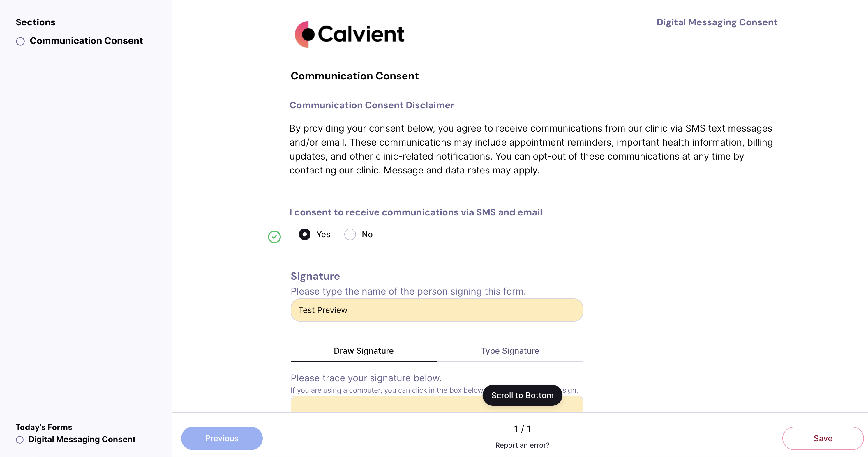Click the Digital Messaging Consent form circle icon
Viewport: 868px width, 457px height.
pos(20,440)
